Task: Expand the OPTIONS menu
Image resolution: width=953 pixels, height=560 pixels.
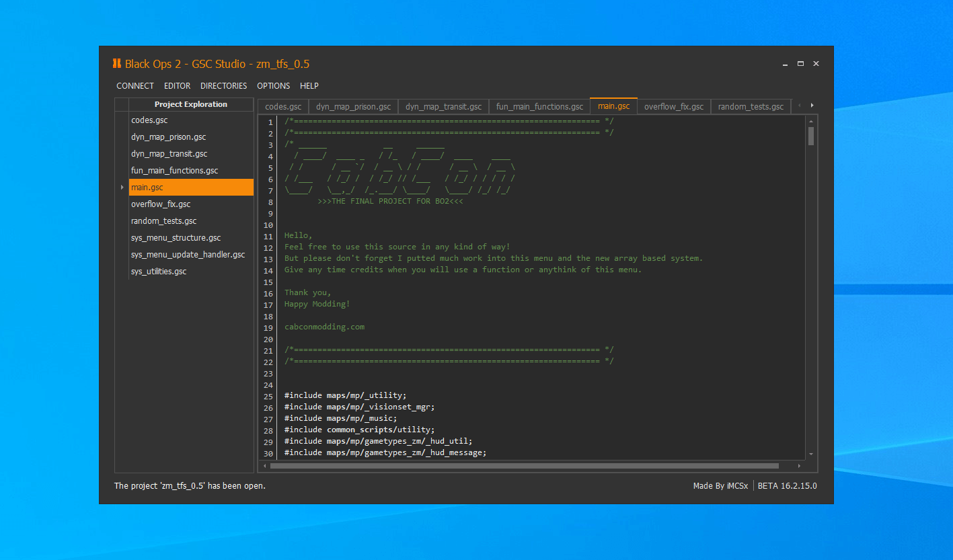Action: click(273, 86)
